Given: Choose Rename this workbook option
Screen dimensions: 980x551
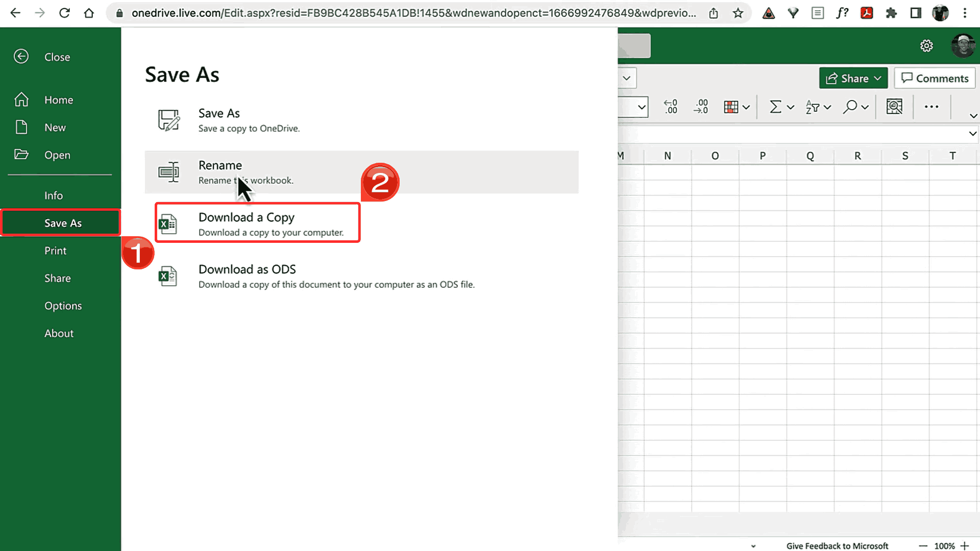Looking at the screenshot, I should point(361,172).
